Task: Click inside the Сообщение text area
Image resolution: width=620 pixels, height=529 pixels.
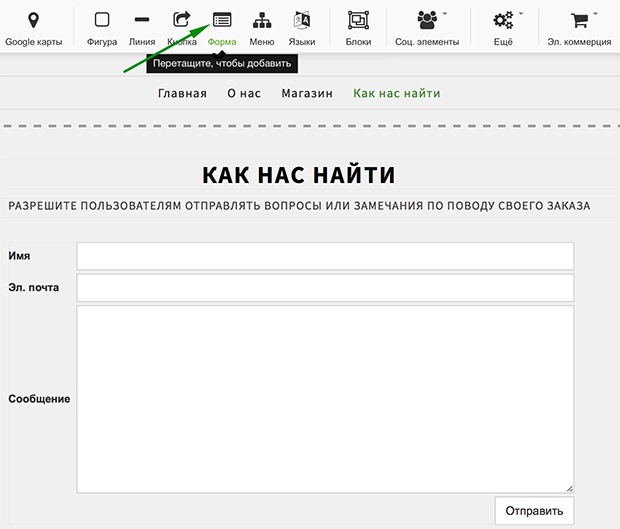Action: click(325, 399)
